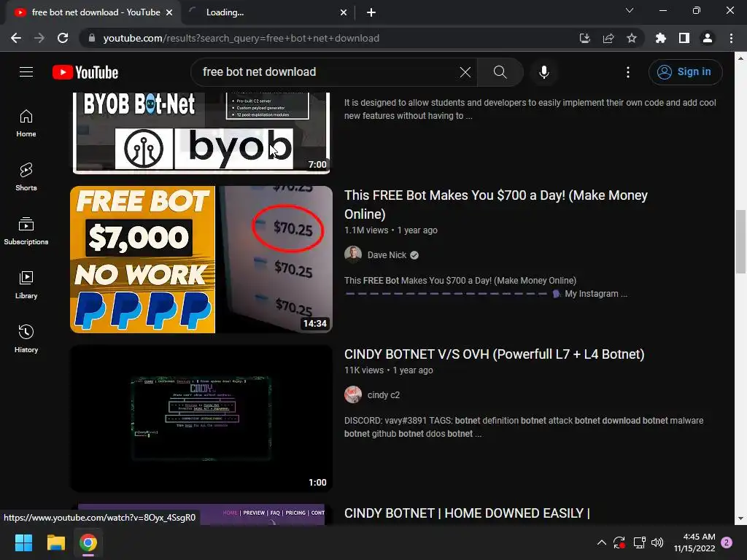This screenshot has height=560, width=747.
Task: Click the YouTube logo
Action: (85, 72)
